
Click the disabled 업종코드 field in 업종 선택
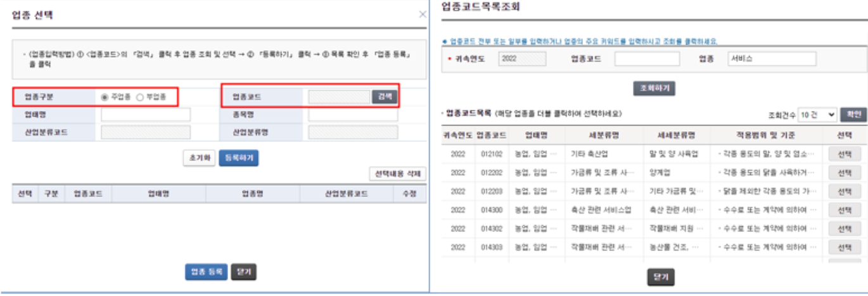tap(339, 97)
